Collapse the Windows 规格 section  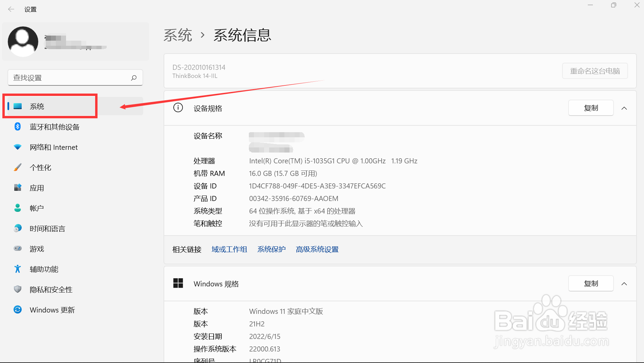tap(624, 283)
